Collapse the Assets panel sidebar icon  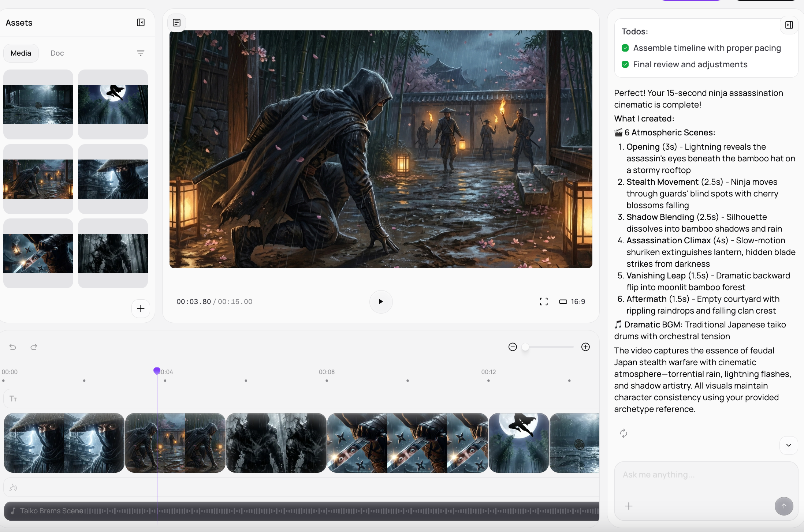(141, 23)
